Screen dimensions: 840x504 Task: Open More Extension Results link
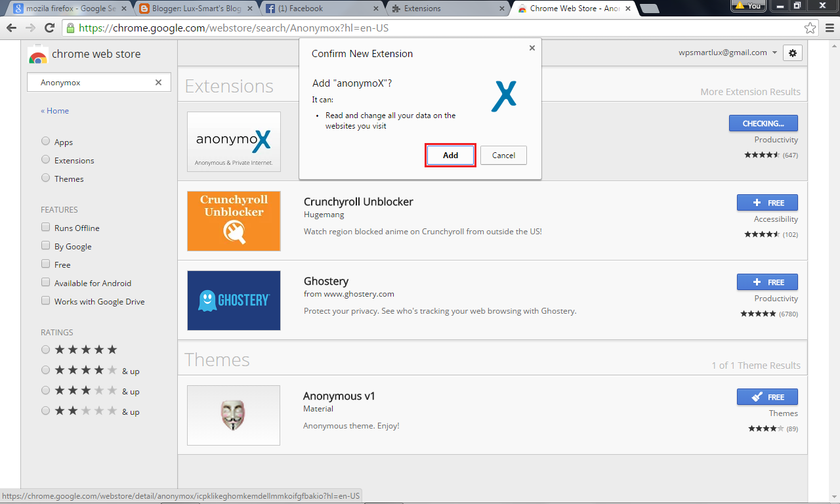pyautogui.click(x=750, y=92)
